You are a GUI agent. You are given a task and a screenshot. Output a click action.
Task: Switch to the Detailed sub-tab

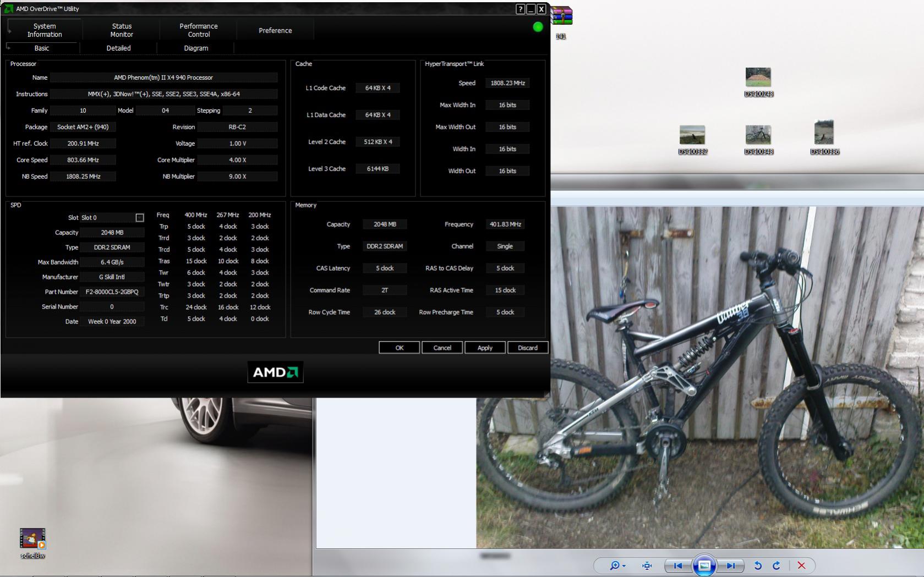tap(118, 48)
